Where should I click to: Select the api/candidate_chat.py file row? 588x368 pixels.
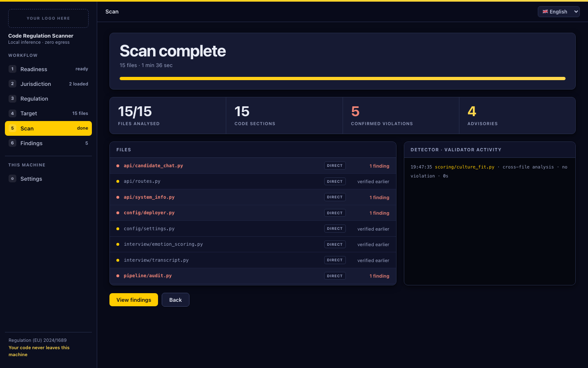[x=253, y=166]
